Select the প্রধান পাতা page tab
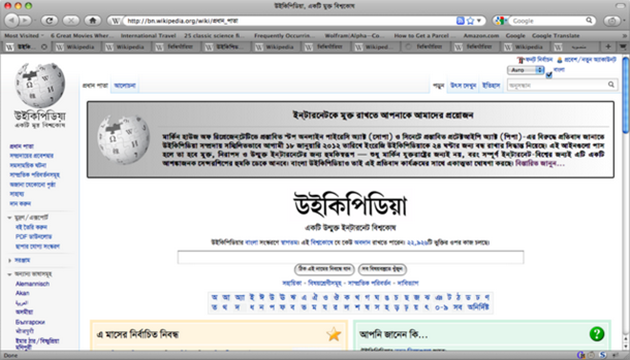The height and width of the screenshot is (360, 630). pos(95,85)
